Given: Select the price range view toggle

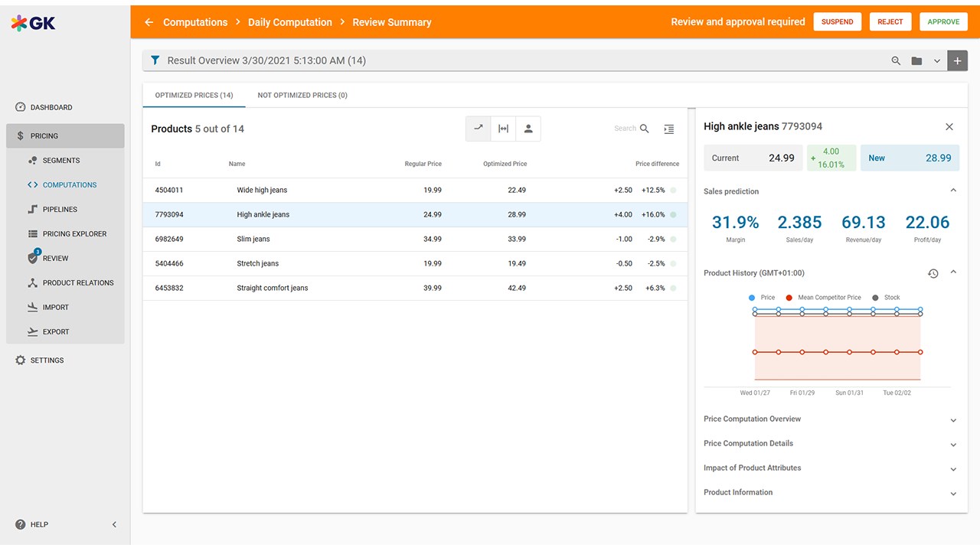Looking at the screenshot, I should [503, 129].
